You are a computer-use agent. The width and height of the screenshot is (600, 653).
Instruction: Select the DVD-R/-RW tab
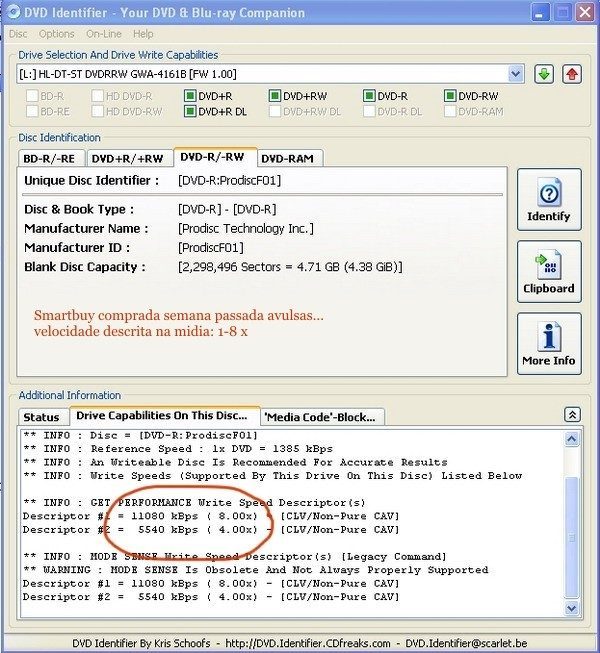click(x=215, y=157)
